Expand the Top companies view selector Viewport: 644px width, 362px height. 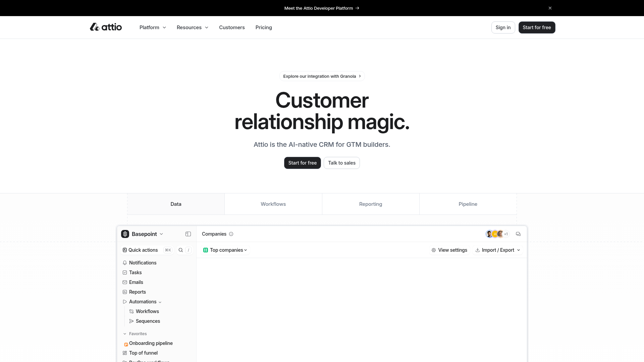pyautogui.click(x=225, y=250)
